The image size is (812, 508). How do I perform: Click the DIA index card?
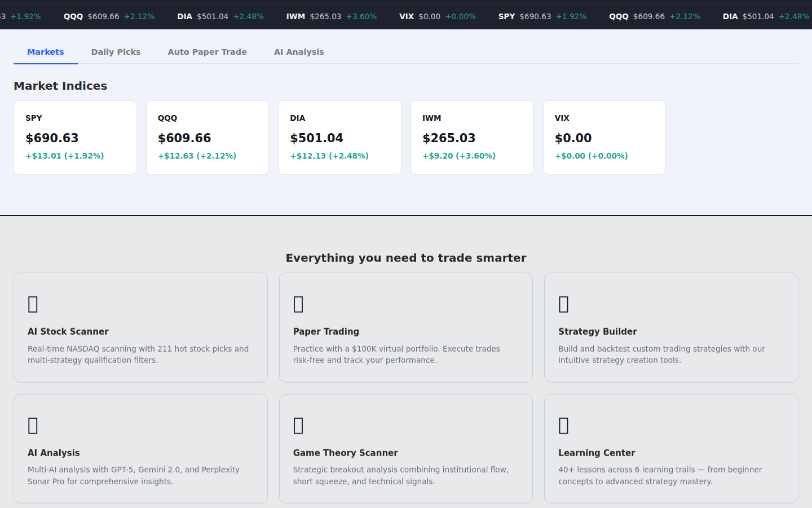click(x=339, y=137)
